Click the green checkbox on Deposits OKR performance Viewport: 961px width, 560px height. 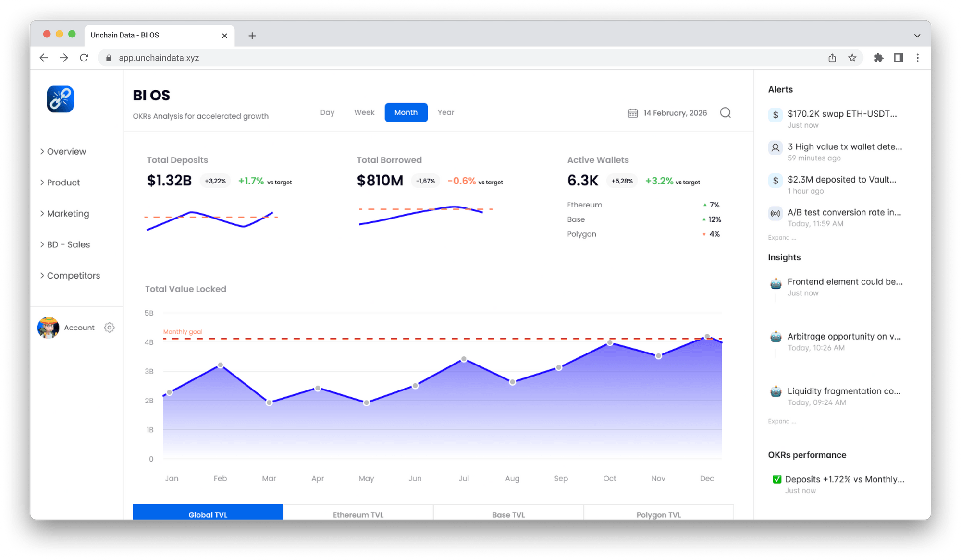pos(776,479)
